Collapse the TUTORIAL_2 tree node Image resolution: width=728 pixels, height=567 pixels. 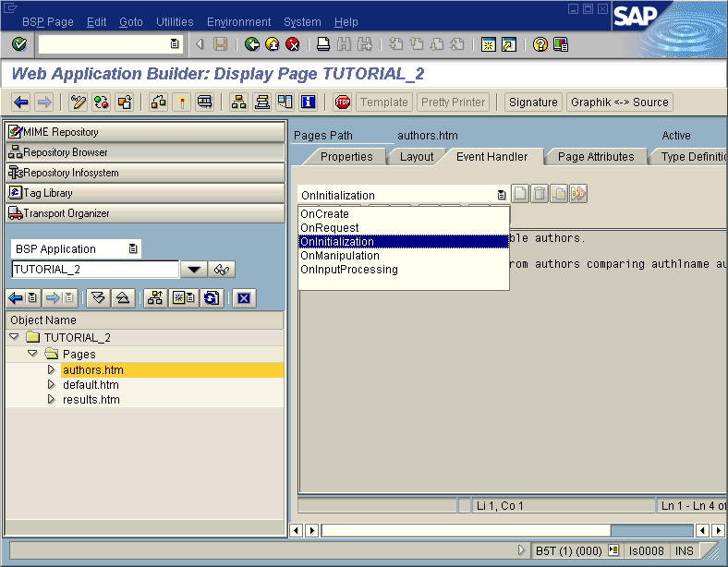coord(15,337)
